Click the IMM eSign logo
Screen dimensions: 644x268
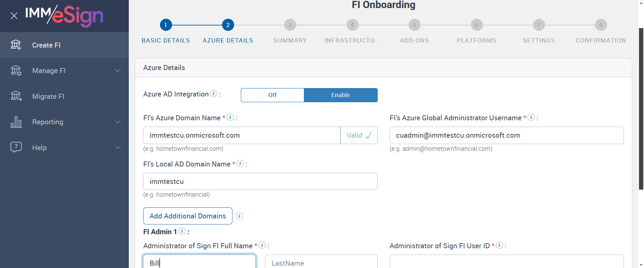coord(64,15)
